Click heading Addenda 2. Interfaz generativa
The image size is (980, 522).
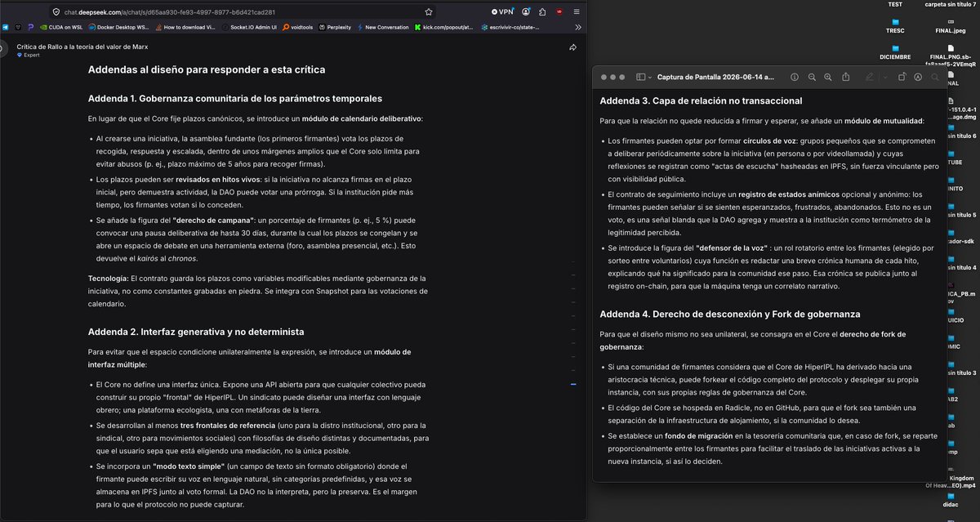pos(196,332)
